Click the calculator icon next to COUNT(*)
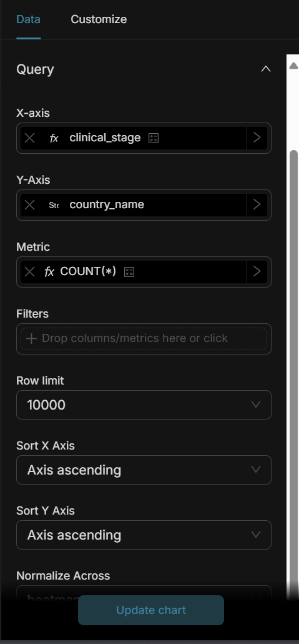This screenshot has height=644, width=299. 129,271
